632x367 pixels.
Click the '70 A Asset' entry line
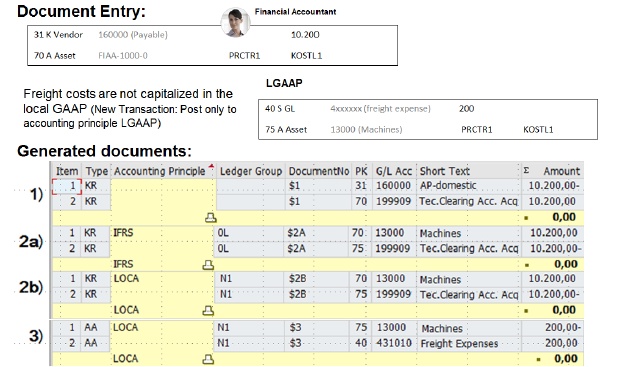point(54,56)
